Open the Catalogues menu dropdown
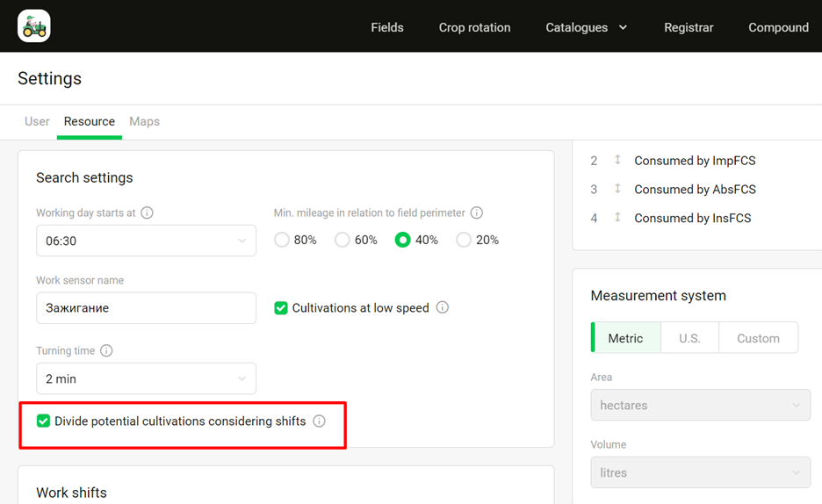822x504 pixels. pyautogui.click(x=586, y=27)
